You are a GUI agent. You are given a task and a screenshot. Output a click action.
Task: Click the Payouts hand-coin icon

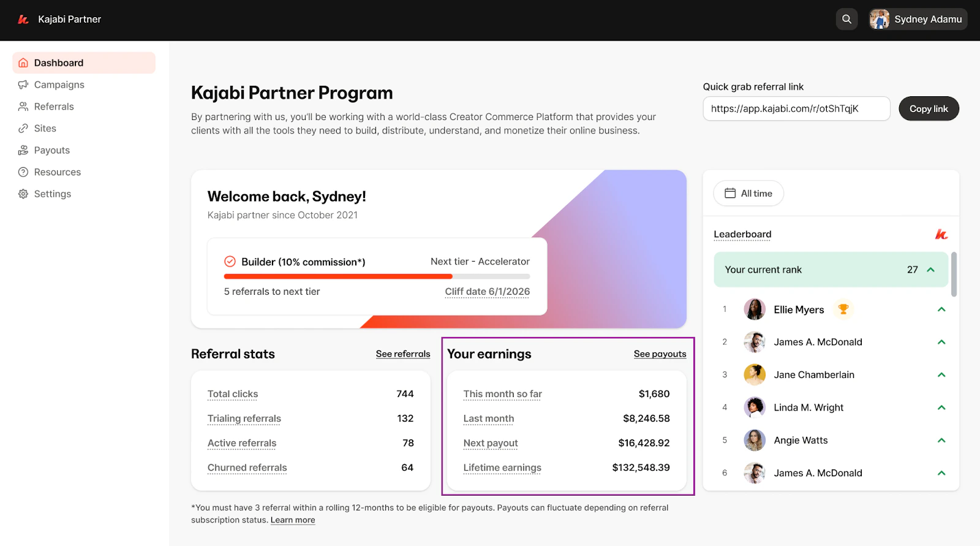23,150
